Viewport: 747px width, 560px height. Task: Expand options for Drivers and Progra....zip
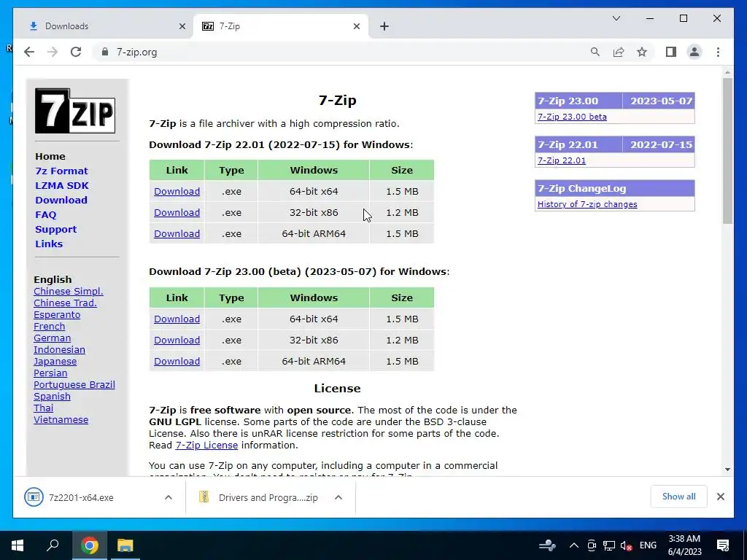click(338, 497)
